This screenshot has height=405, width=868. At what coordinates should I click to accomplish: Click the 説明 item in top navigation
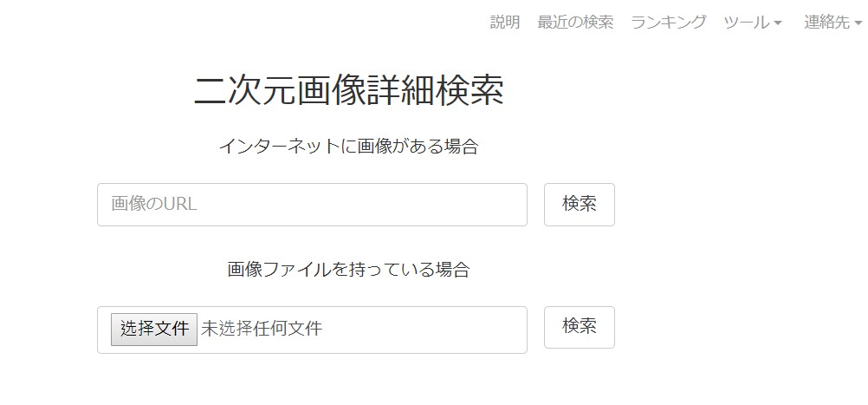point(505,23)
